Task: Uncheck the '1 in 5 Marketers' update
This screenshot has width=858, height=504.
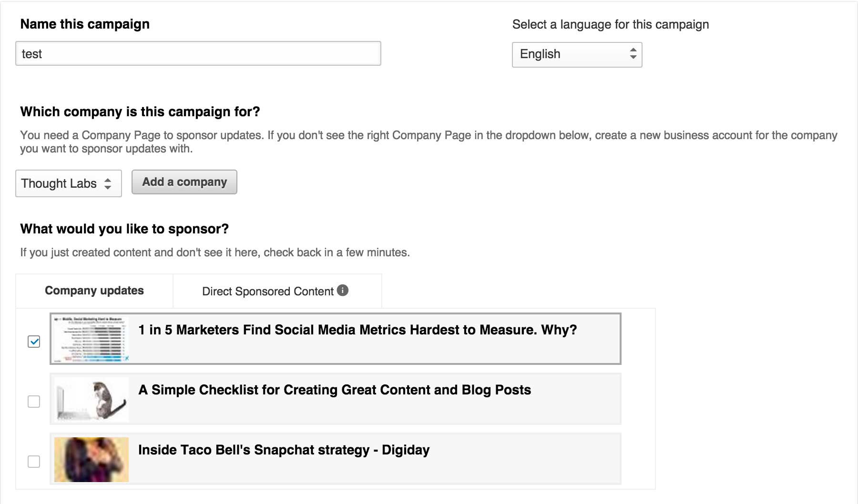Action: click(33, 341)
